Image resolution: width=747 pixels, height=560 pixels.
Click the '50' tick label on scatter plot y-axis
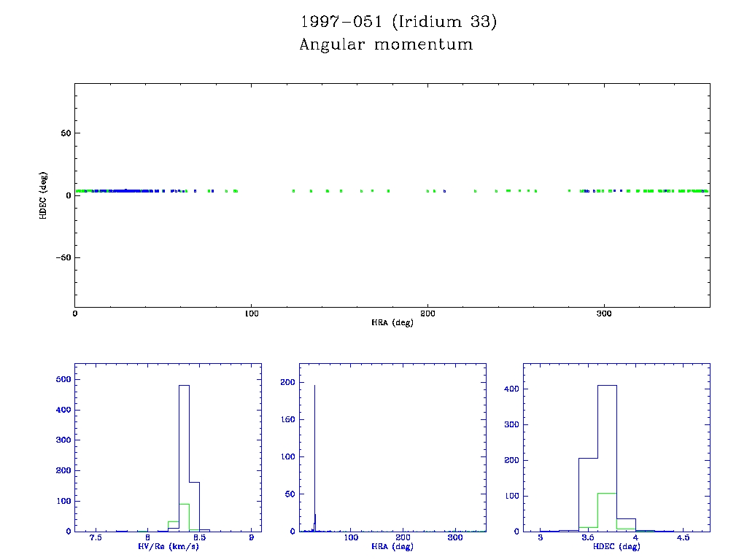point(64,133)
